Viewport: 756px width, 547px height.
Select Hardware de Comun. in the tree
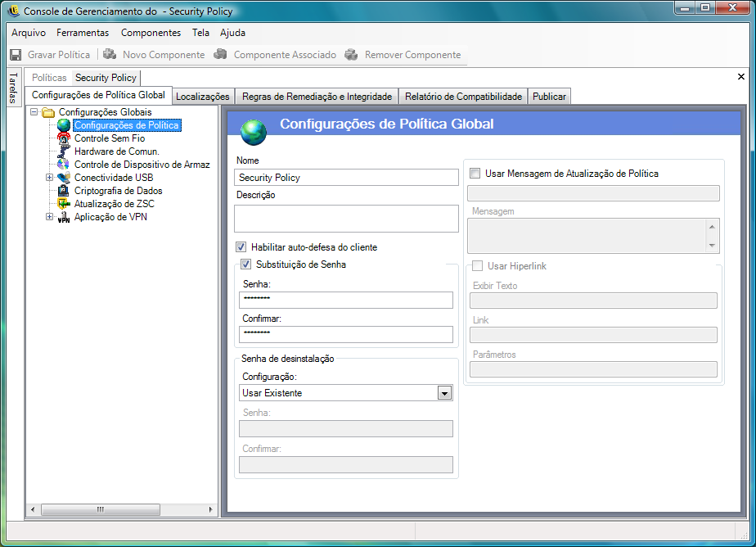point(117,151)
